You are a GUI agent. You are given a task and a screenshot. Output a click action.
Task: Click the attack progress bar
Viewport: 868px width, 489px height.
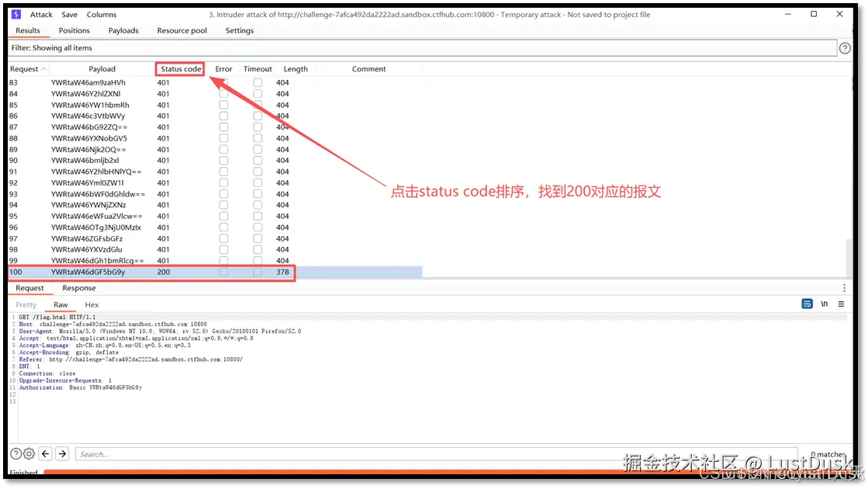(449, 473)
